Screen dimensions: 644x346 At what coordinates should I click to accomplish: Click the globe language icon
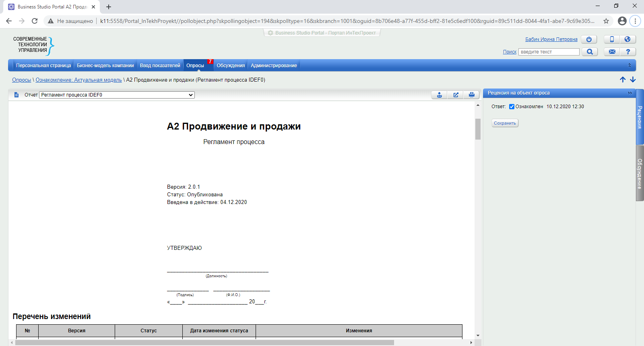[627, 39]
